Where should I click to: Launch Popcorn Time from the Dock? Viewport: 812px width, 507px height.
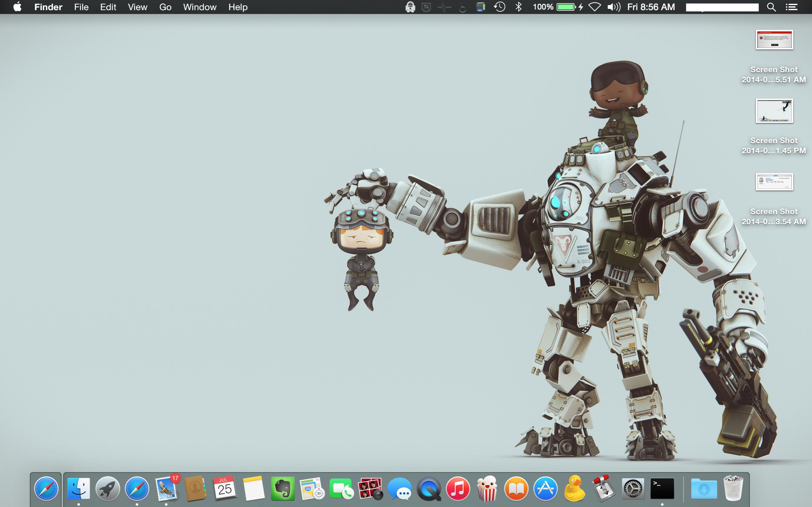(x=487, y=488)
